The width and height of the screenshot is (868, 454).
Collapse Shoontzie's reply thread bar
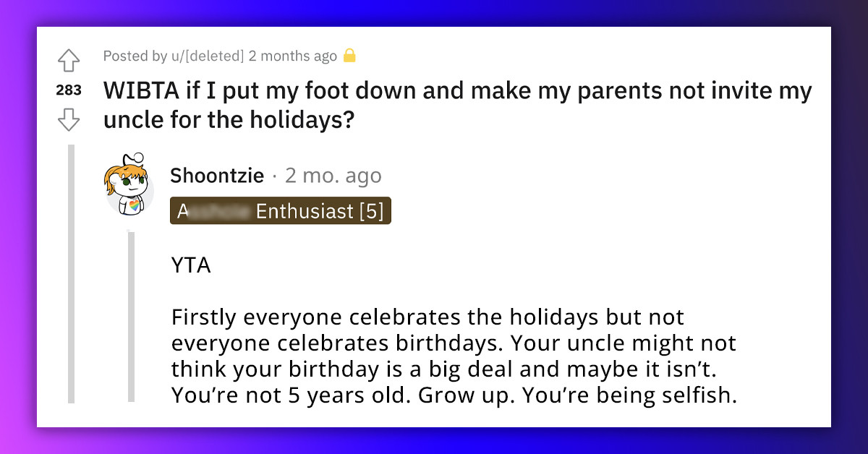pyautogui.click(x=132, y=318)
